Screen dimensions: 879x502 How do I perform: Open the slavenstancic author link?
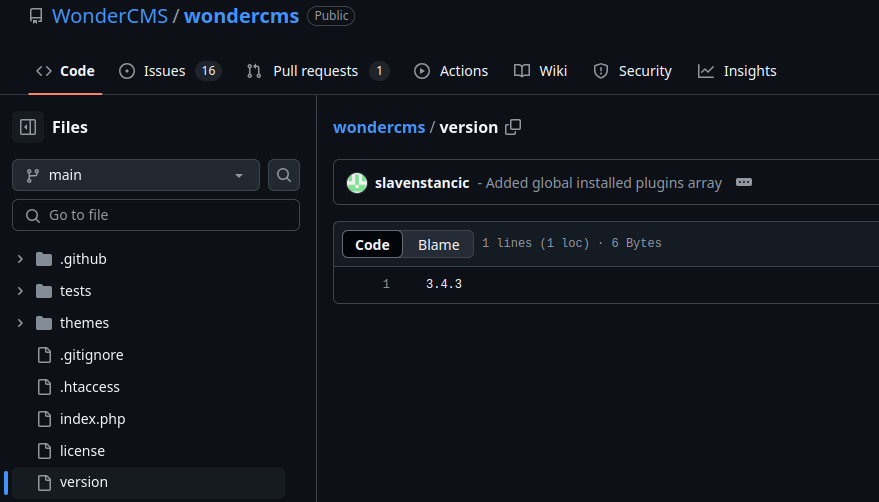pyautogui.click(x=422, y=183)
